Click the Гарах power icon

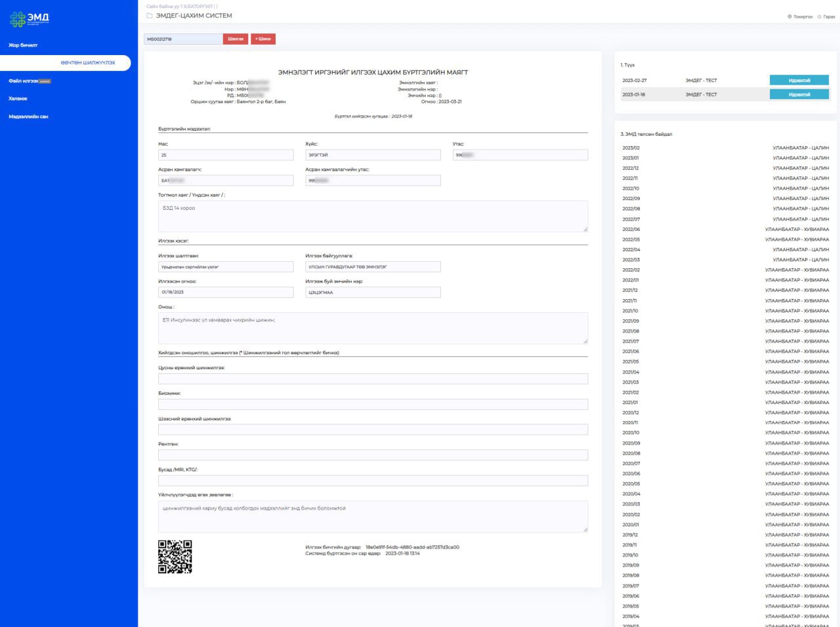(x=819, y=17)
